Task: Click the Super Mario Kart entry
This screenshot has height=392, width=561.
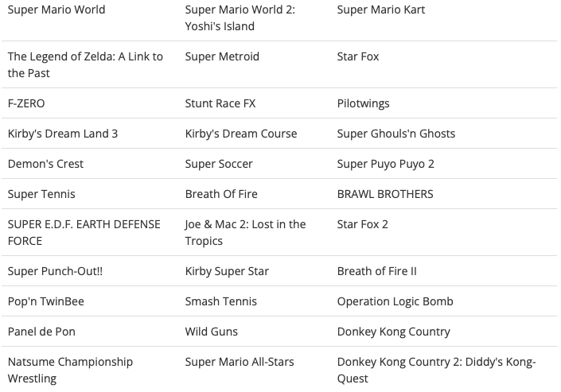Action: [x=380, y=10]
